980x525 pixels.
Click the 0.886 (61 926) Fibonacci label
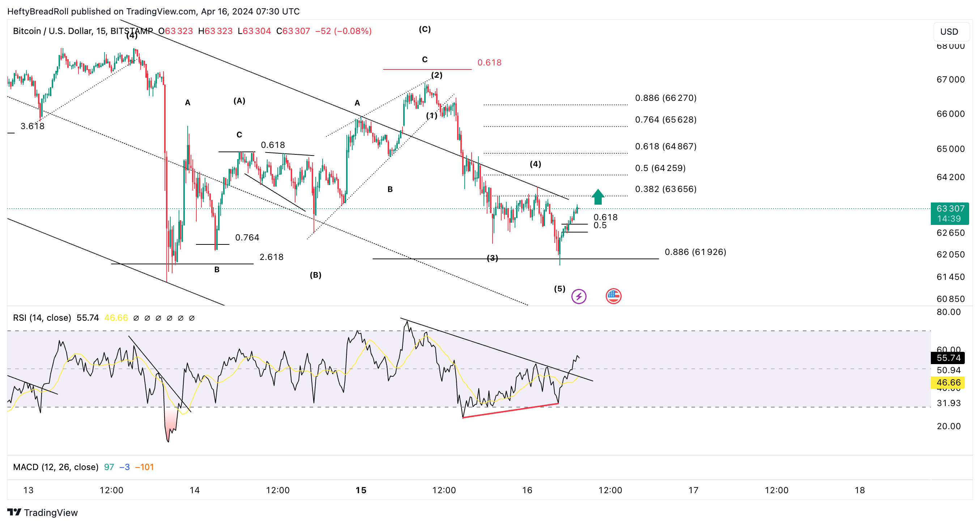tap(695, 252)
